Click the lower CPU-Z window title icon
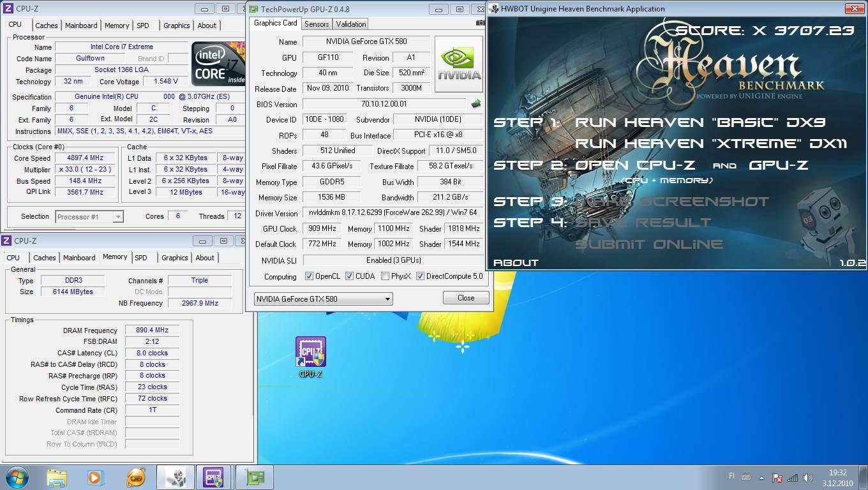This screenshot has height=490, width=868. click(6, 241)
